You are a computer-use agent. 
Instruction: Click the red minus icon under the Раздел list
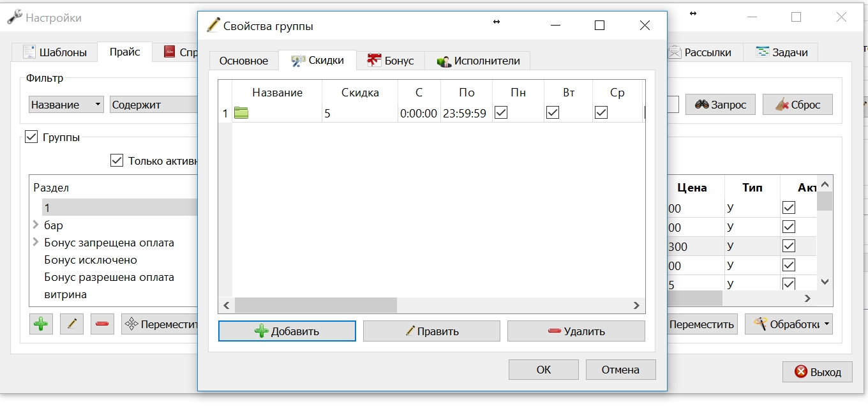tap(102, 324)
